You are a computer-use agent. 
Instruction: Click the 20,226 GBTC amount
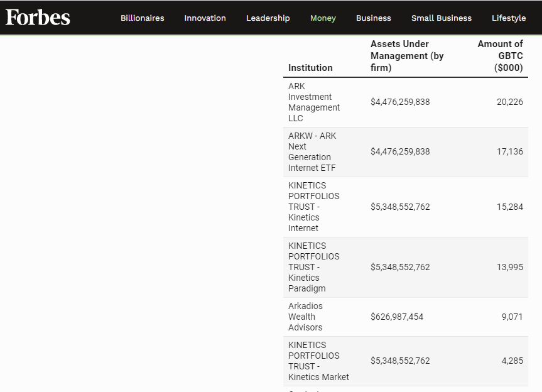point(510,102)
